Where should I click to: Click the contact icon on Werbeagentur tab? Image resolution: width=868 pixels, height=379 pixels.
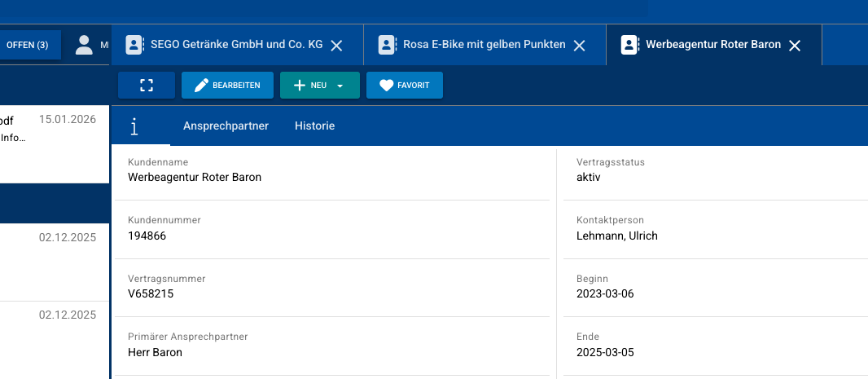(x=629, y=45)
